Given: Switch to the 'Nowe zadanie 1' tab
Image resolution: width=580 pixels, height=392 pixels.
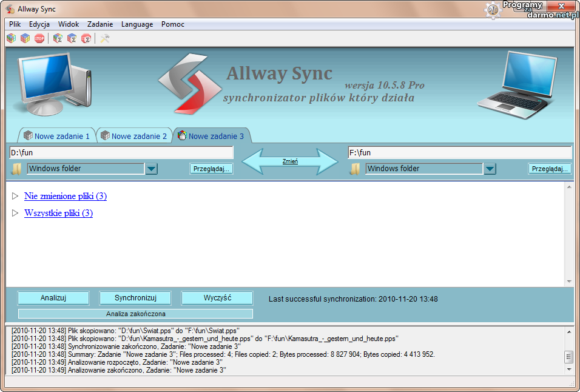Looking at the screenshot, I should click(x=57, y=136).
